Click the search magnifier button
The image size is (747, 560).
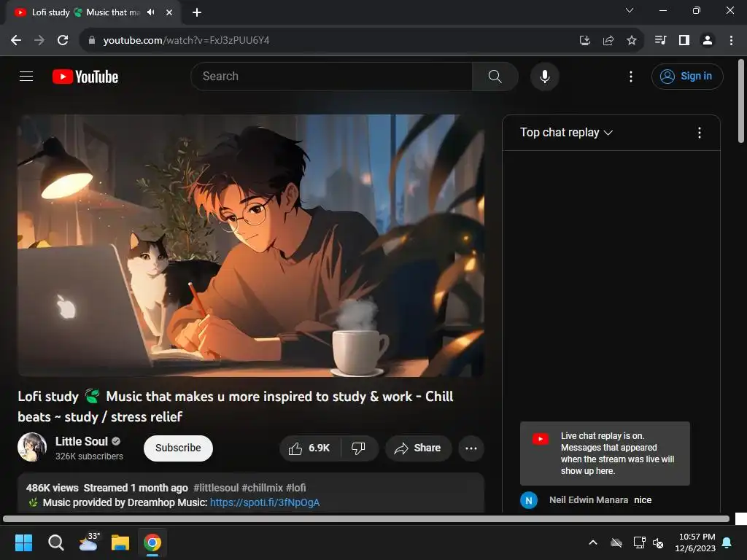[495, 76]
